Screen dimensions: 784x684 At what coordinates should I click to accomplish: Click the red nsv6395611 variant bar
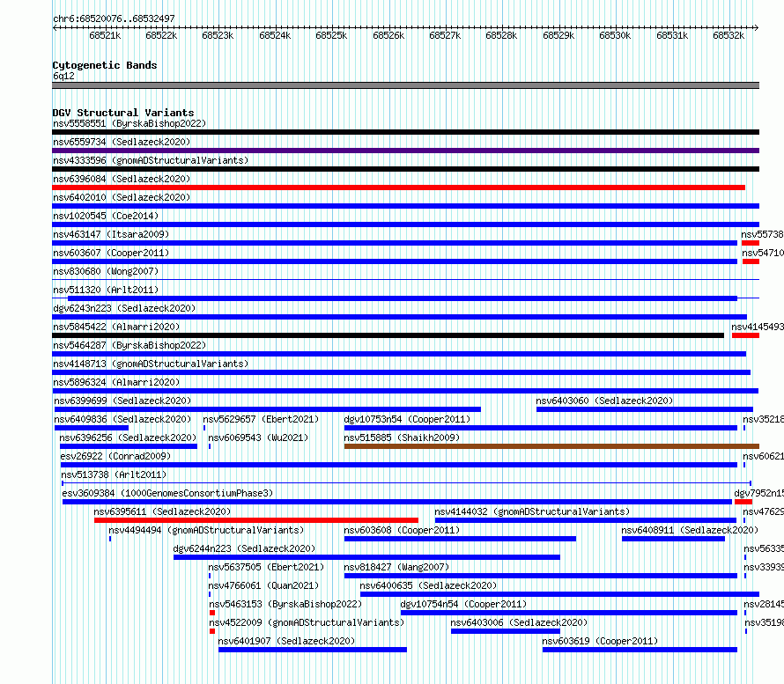pos(256,520)
